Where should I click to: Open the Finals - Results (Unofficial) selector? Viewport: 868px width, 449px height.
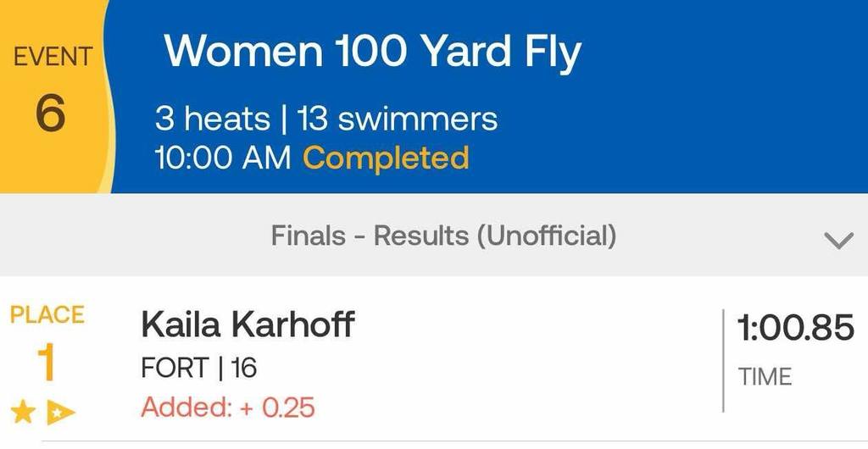tap(443, 236)
